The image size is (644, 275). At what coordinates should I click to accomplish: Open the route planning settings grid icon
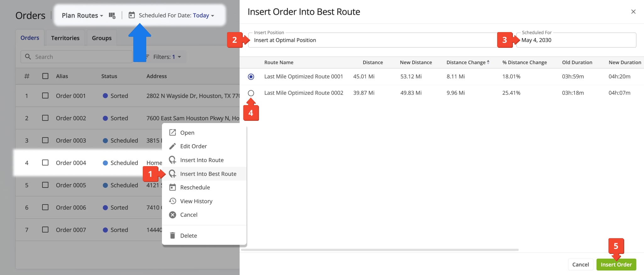pos(112,15)
